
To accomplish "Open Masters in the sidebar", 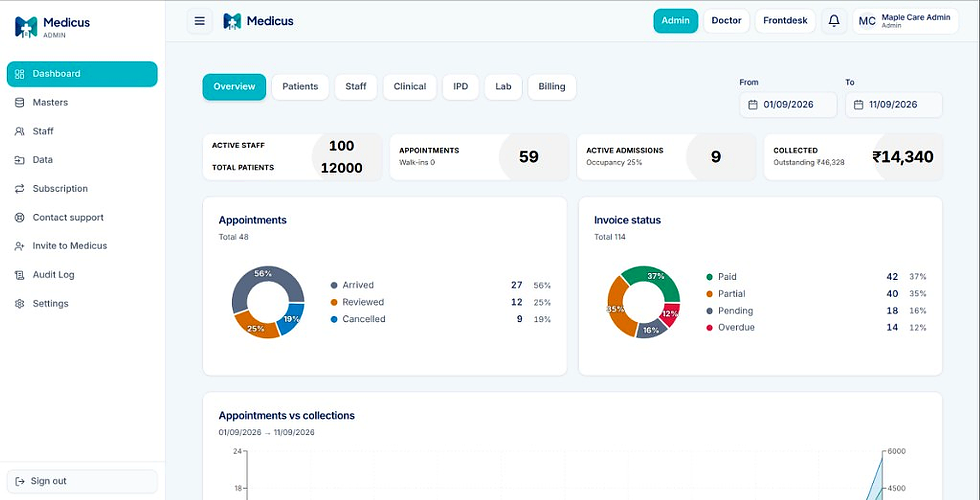I will point(82,102).
